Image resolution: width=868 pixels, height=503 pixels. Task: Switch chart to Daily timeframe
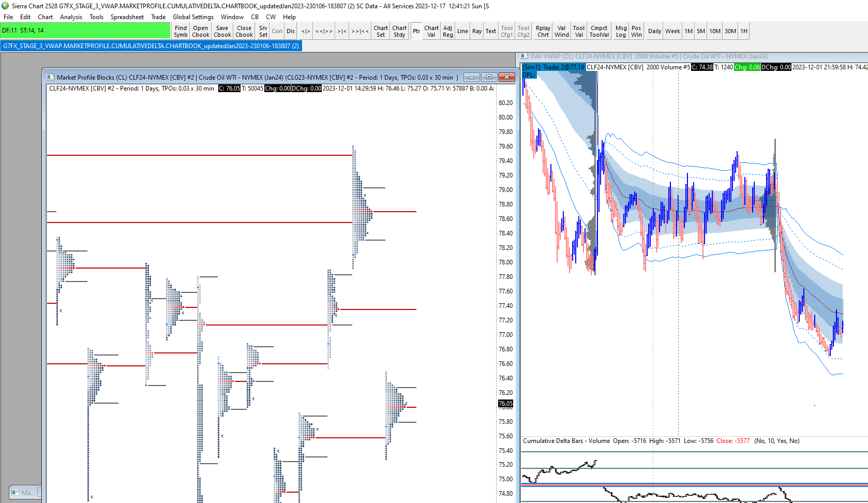(x=655, y=32)
